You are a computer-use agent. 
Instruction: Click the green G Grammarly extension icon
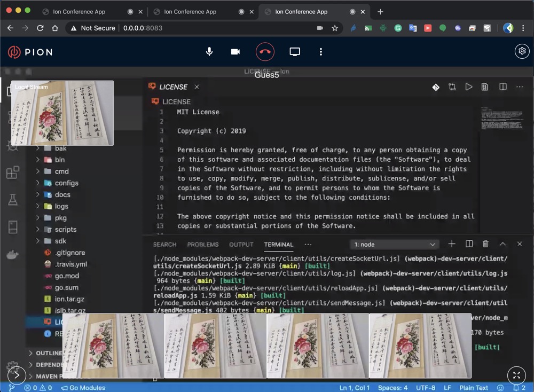click(x=398, y=28)
